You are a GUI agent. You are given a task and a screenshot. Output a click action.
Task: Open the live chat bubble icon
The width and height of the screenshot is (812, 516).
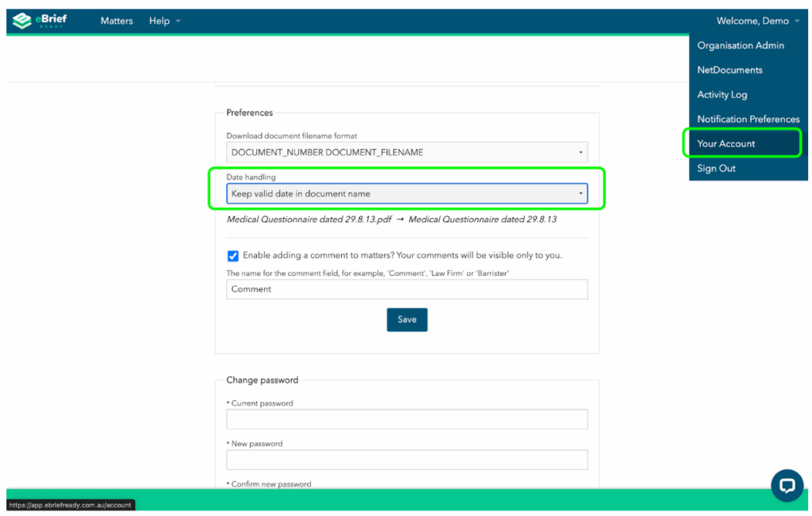coord(787,485)
